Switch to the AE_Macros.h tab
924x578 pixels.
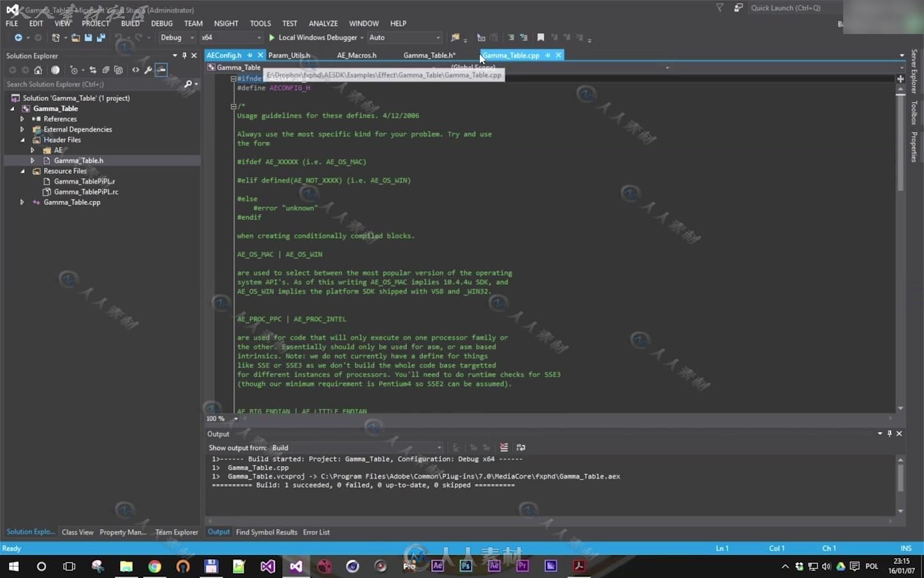point(357,55)
